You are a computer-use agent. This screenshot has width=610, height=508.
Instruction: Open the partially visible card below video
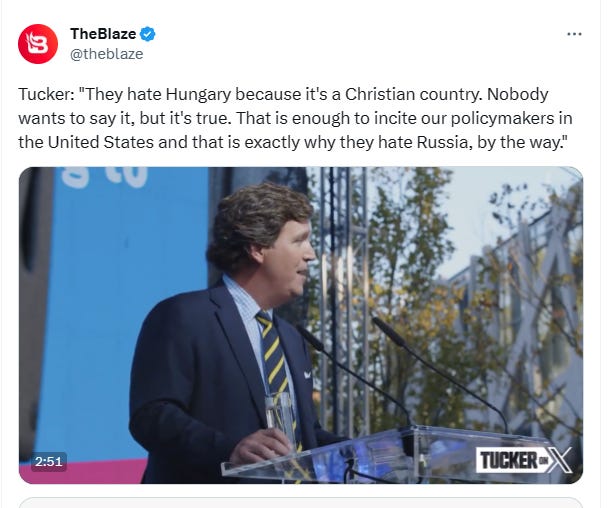pos(301,502)
